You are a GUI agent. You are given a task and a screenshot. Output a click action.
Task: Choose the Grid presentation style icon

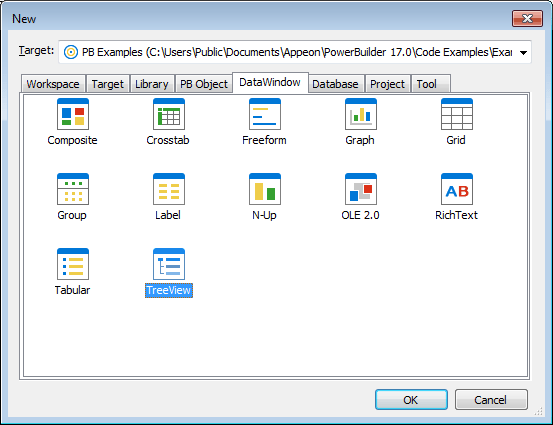click(456, 114)
